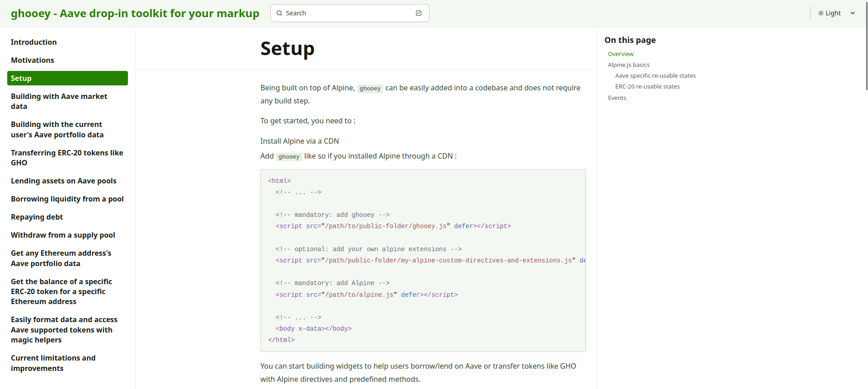Viewport: 868px width, 389px height.
Task: Click the opening <html> tag in code
Action: pyautogui.click(x=279, y=181)
